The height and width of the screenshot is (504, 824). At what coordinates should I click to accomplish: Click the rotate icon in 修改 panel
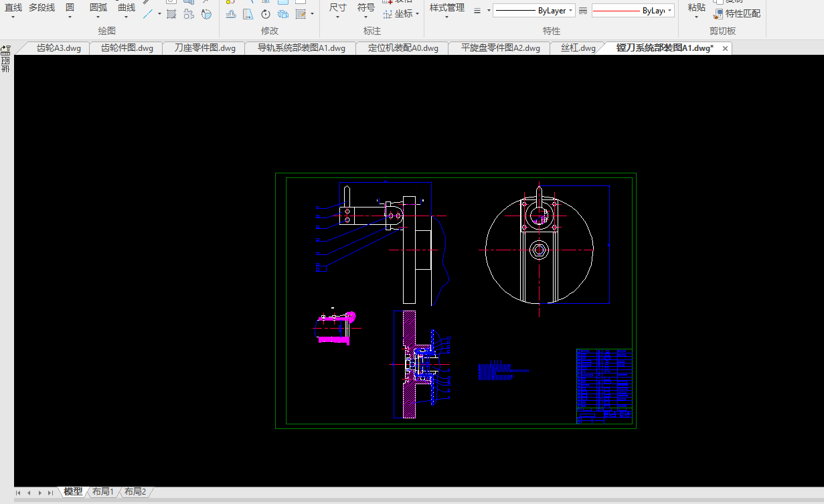(x=266, y=14)
